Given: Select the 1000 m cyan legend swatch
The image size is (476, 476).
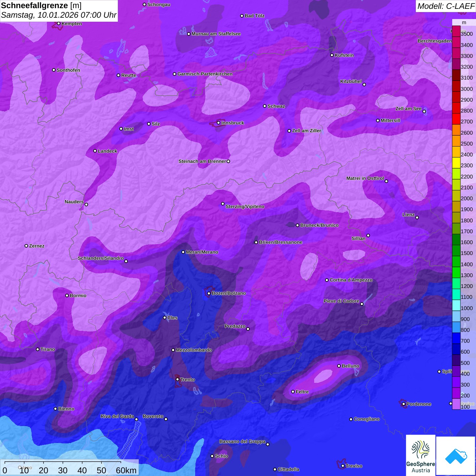Looking at the screenshot, I should (x=456, y=305).
